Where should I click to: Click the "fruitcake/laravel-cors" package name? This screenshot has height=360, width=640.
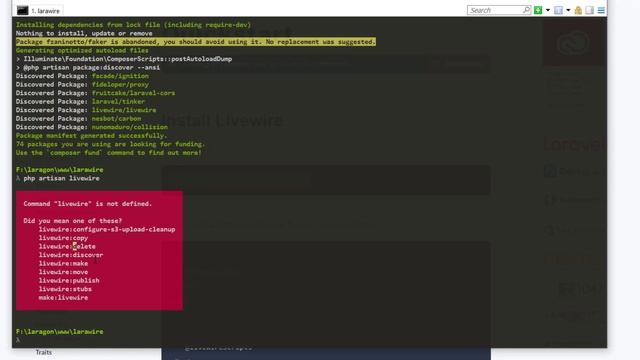(x=133, y=93)
